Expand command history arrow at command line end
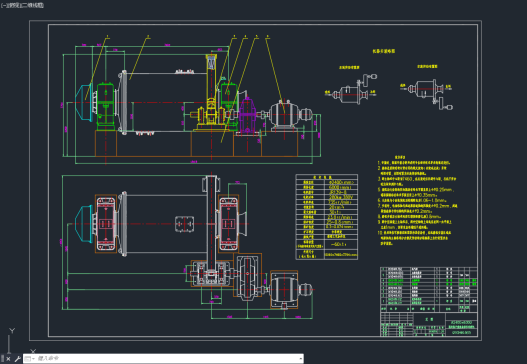Viewport: 527px width, 364px height. tap(300, 359)
